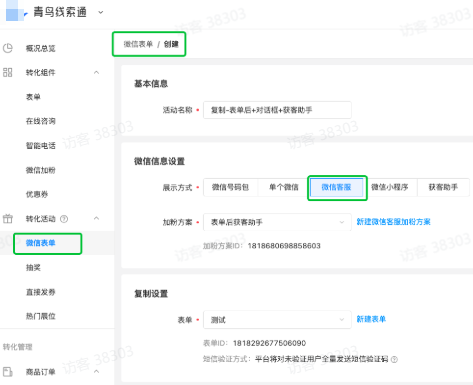Click the 复制设置 section heading
Image resolution: width=473 pixels, height=385 pixels.
click(151, 294)
